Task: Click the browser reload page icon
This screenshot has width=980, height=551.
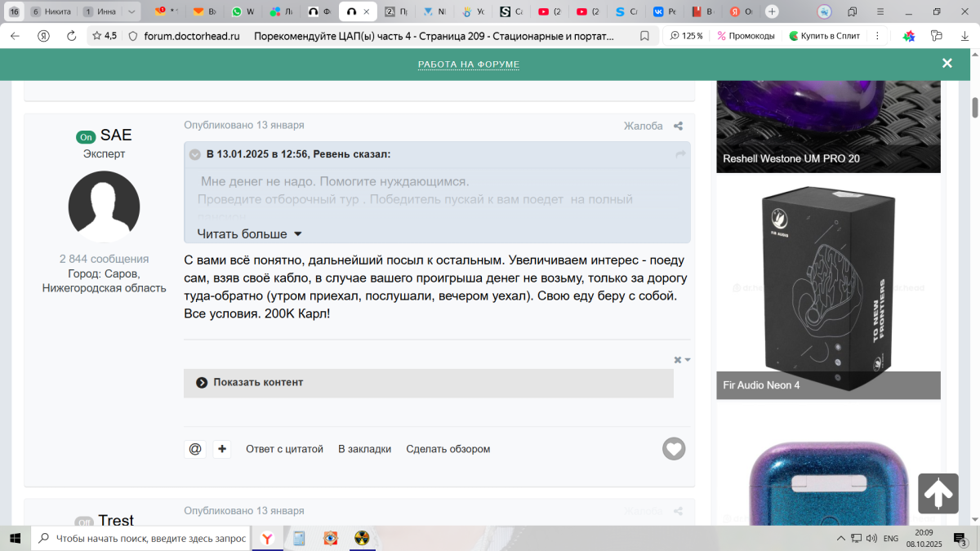Action: [71, 36]
